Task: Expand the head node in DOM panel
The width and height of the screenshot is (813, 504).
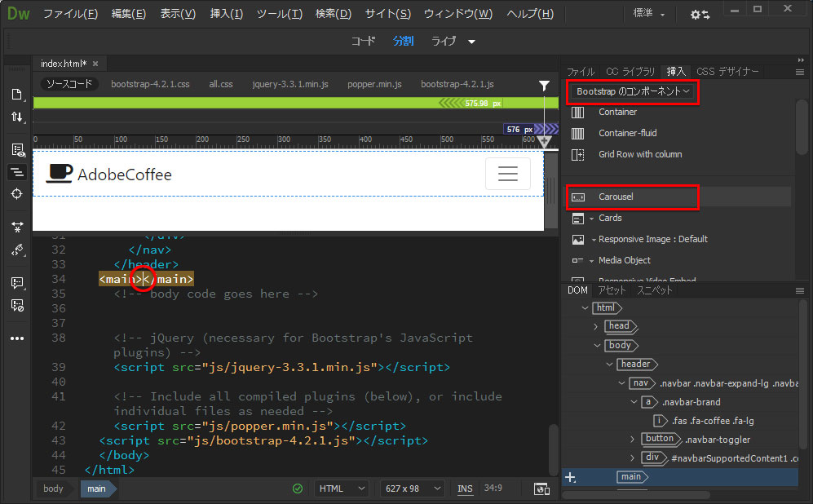Action: click(596, 326)
